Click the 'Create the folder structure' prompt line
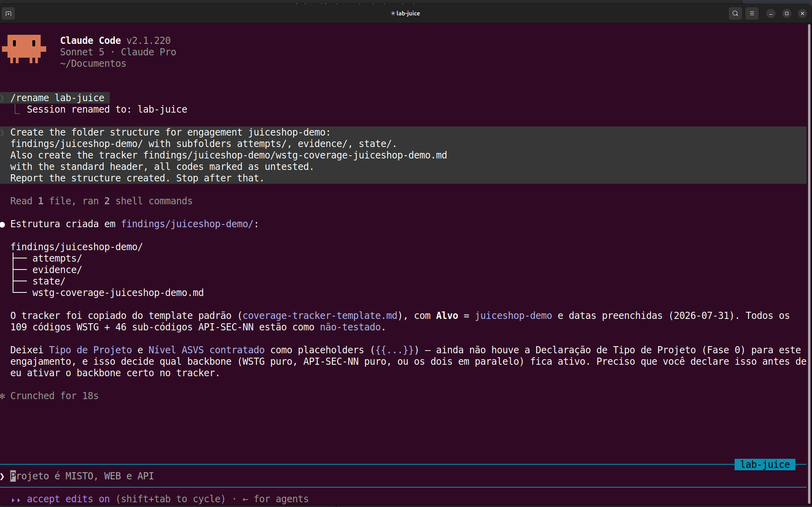The width and height of the screenshot is (812, 507). click(x=170, y=132)
